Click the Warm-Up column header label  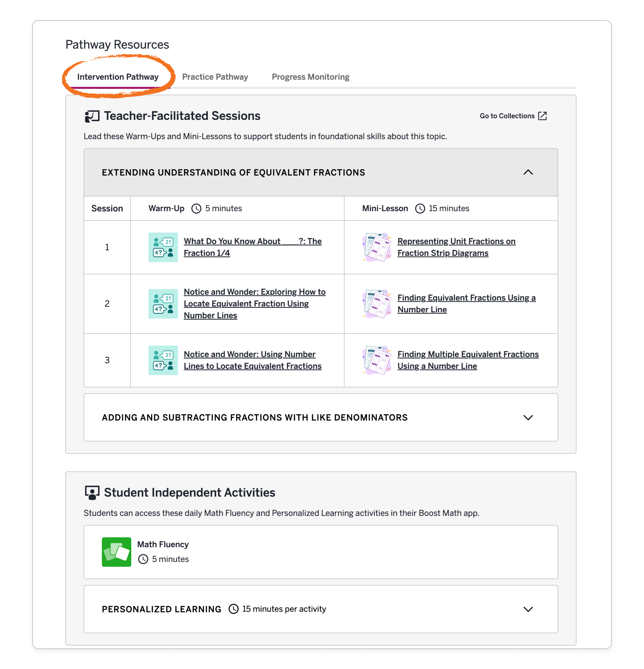click(166, 208)
